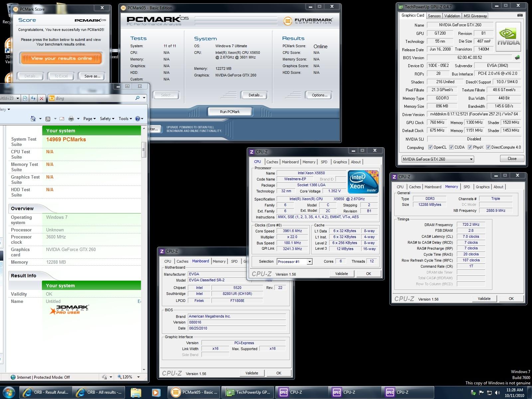The width and height of the screenshot is (532, 399).
Task: Click the GPU-Z BIOS save chip icon
Action: point(517,58)
